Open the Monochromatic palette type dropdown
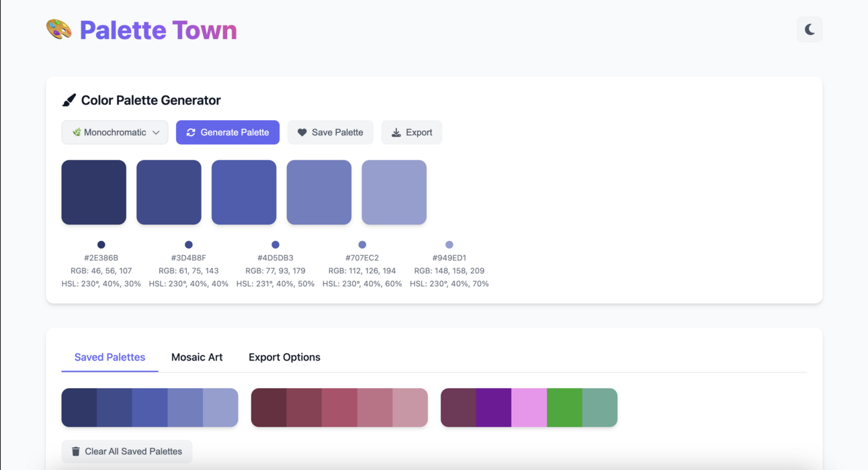Image resolution: width=868 pixels, height=470 pixels. [x=114, y=132]
